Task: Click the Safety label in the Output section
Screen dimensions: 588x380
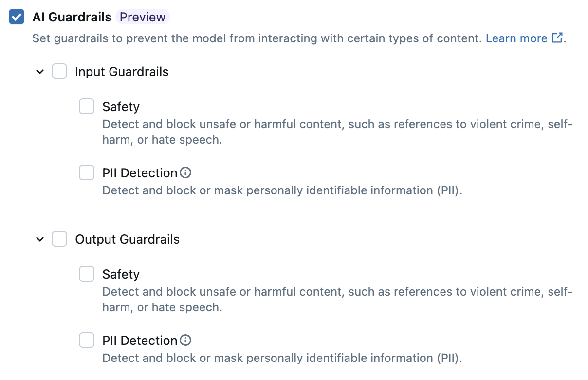Action: click(120, 273)
